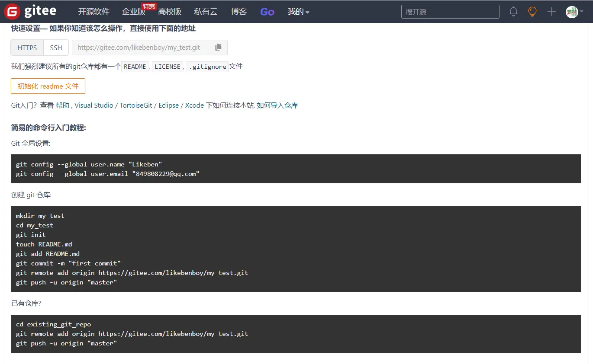Copy the repository URL with clipboard icon

pyautogui.click(x=218, y=48)
